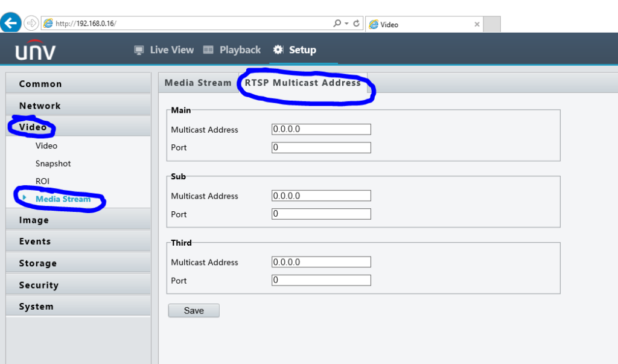
Task: Click the Live View monitor icon
Action: coord(140,49)
